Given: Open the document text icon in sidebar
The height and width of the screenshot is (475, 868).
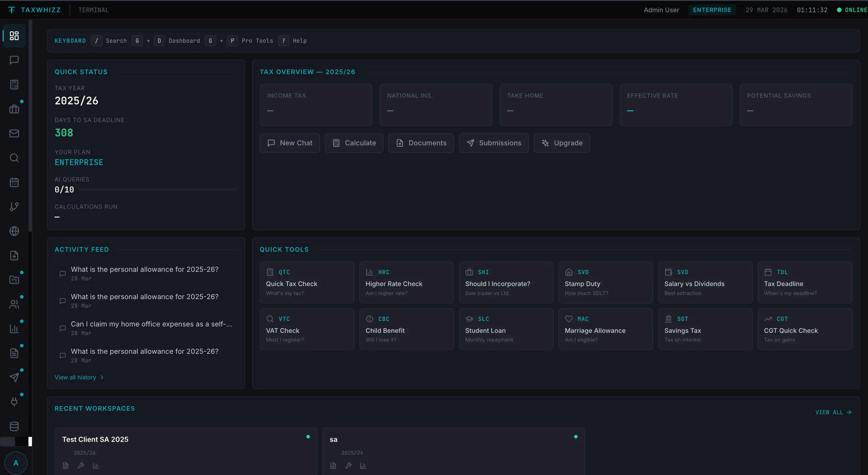Looking at the screenshot, I should point(14,353).
